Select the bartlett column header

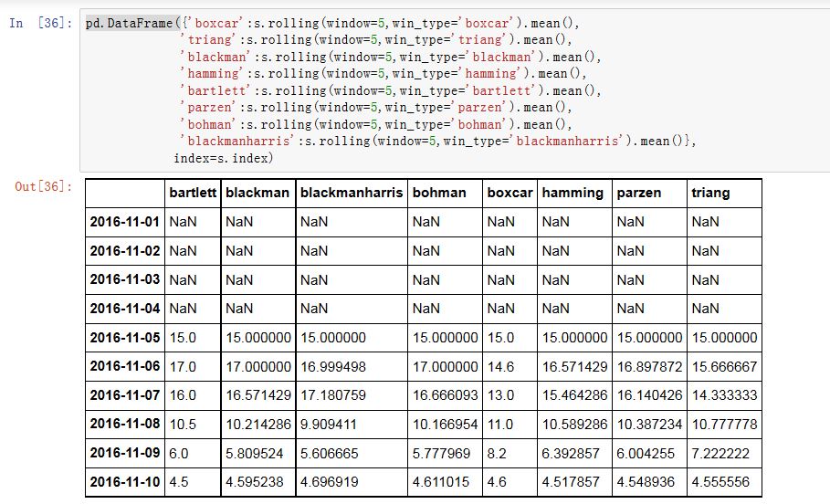point(193,193)
